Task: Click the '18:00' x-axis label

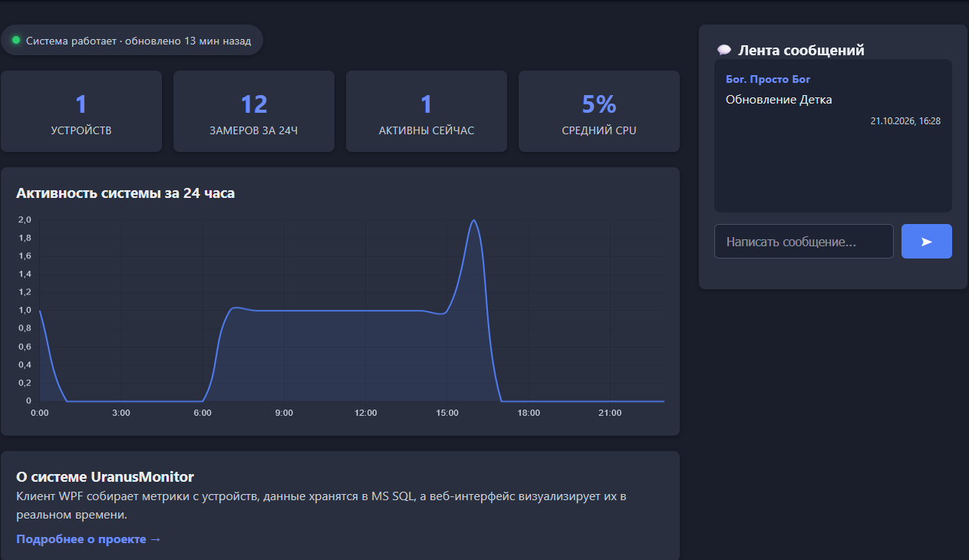Action: [529, 413]
